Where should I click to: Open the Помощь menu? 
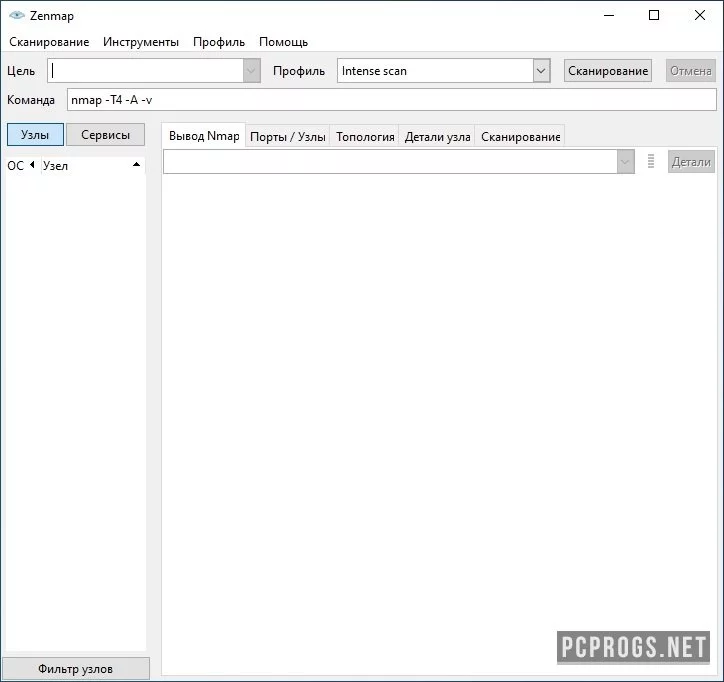click(284, 42)
